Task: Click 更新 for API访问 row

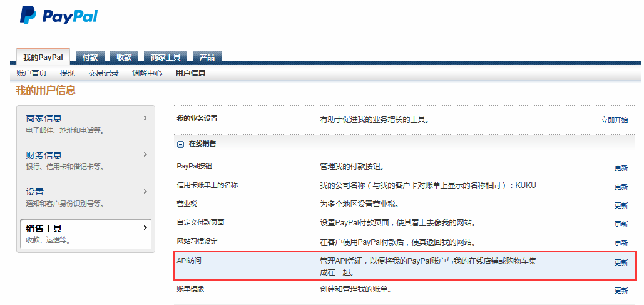Action: [621, 262]
